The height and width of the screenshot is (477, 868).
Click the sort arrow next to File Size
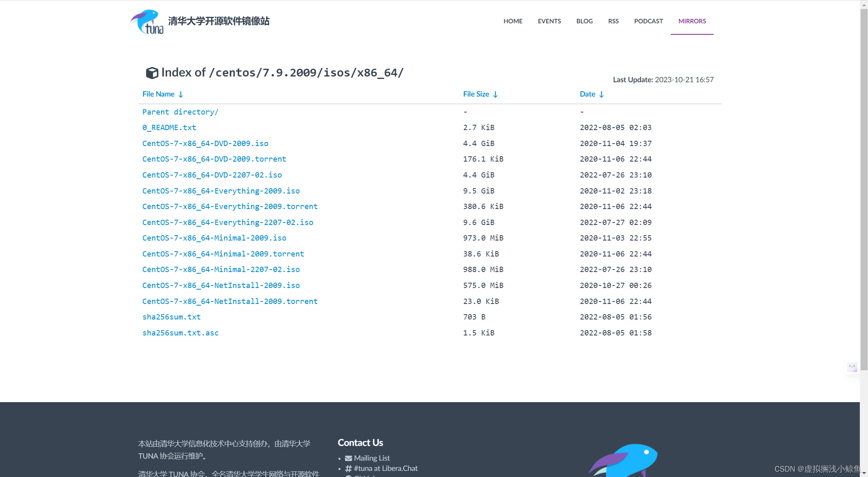click(x=496, y=94)
